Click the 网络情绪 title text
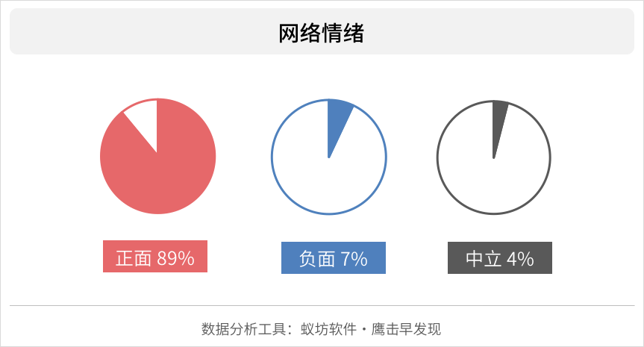644x347 pixels. coord(322,33)
